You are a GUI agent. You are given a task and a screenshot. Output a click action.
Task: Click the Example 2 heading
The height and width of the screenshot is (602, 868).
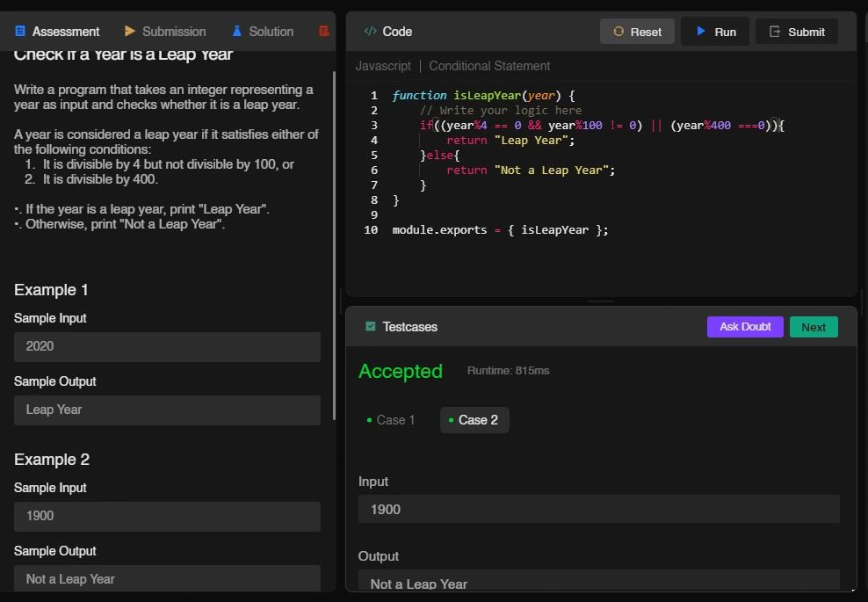52,459
